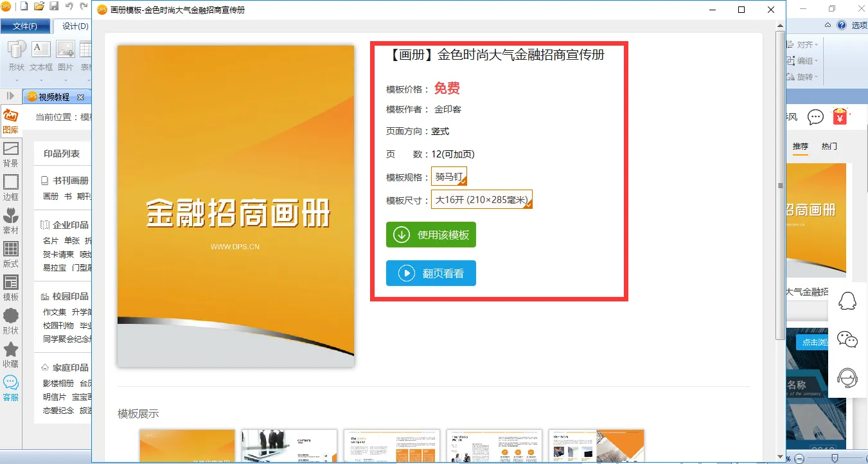Open first orange cover thumbnail in 模板展示
Screen dimensions: 868x464
pos(188,446)
